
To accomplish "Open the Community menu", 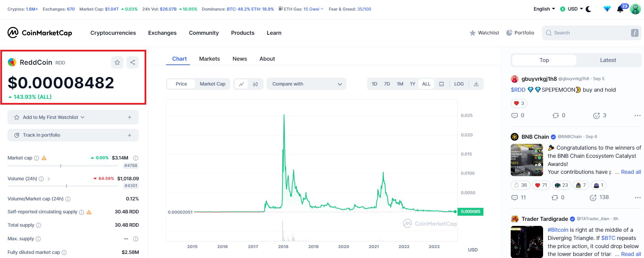I will 204,33.
